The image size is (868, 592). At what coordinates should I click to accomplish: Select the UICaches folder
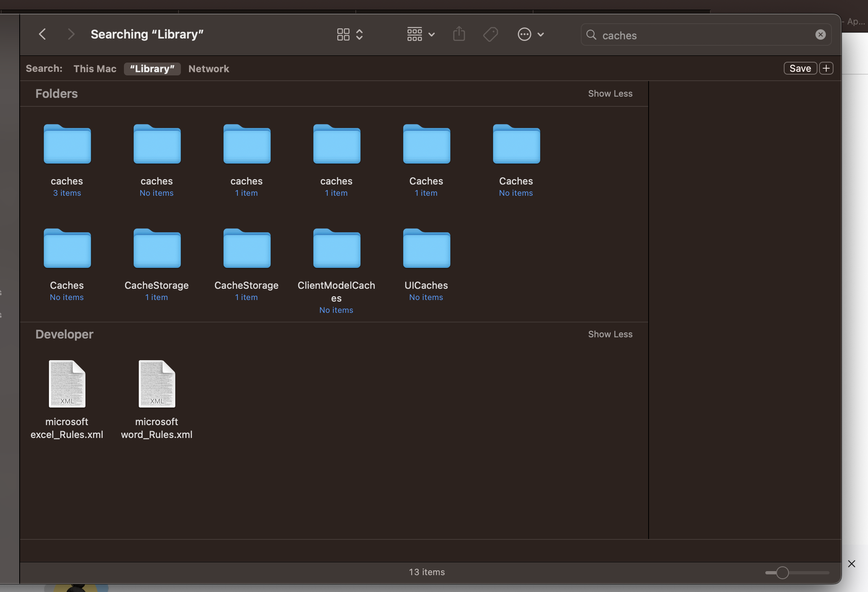click(x=426, y=249)
